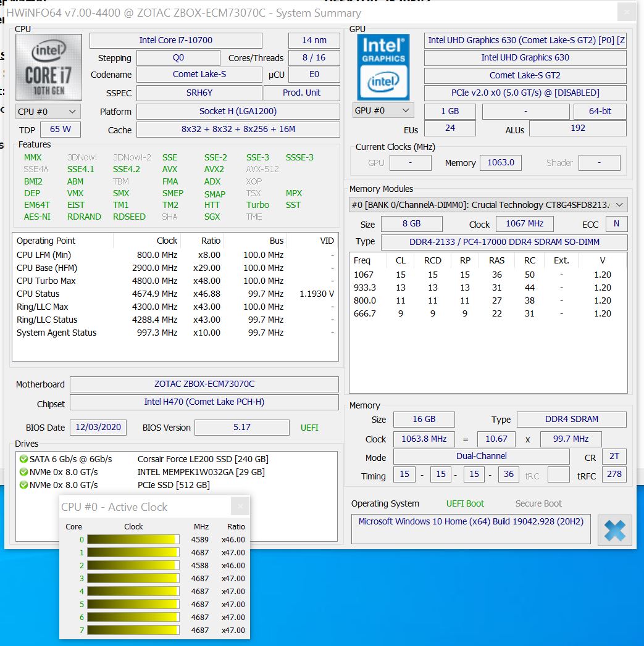Screen dimensions: 644x646
Task: Click the CR 2T field
Action: (x=614, y=456)
